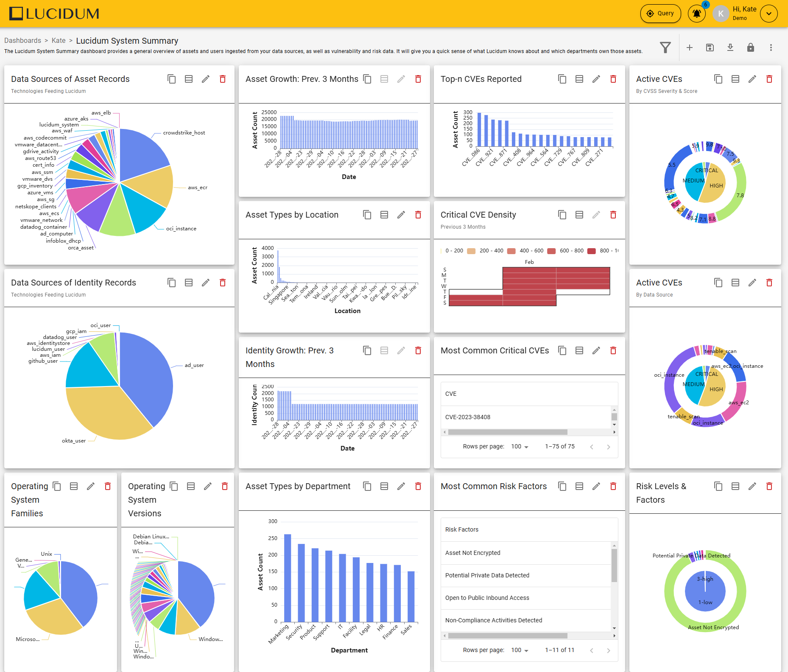Toggle the 0 - 200 density legend swatch

pyautogui.click(x=442, y=251)
